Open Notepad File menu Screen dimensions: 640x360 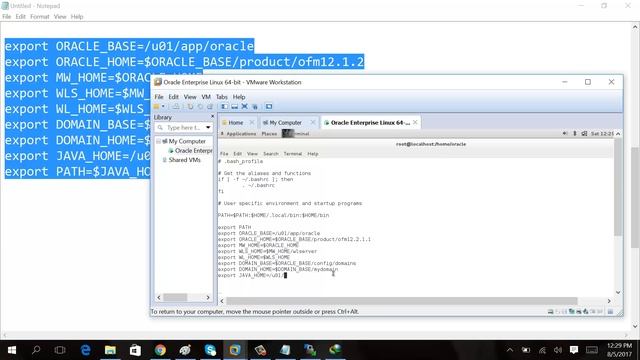pos(7,17)
